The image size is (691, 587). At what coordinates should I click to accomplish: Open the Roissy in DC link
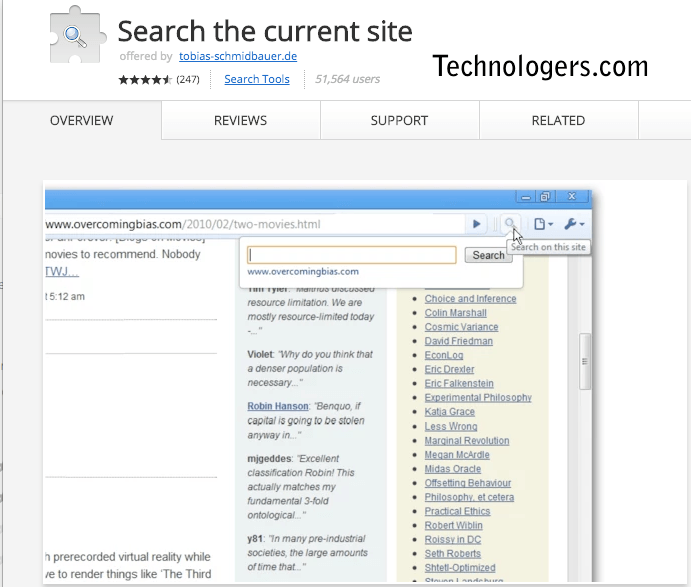453,539
